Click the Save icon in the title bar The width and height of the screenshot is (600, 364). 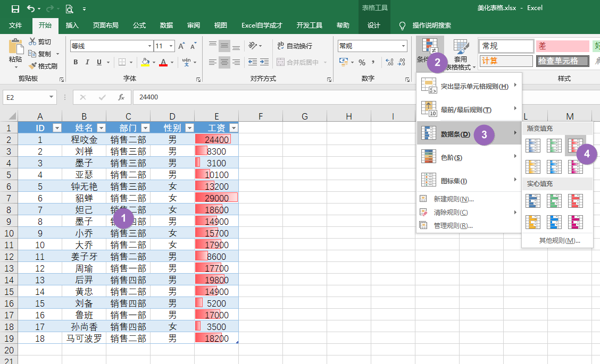tap(15, 9)
